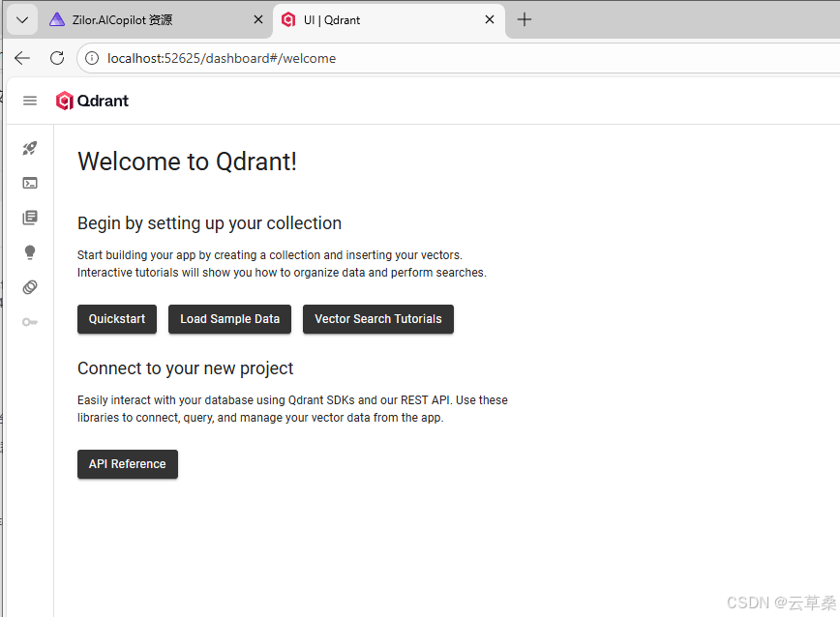Screen dimensions: 840x617
Task: Click the Load Sample Data button
Action: tap(229, 319)
